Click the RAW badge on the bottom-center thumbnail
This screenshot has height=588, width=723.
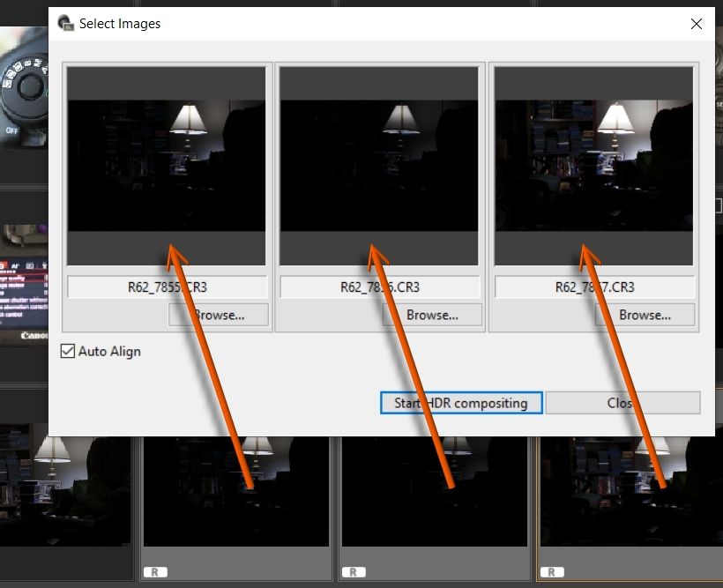click(x=353, y=572)
